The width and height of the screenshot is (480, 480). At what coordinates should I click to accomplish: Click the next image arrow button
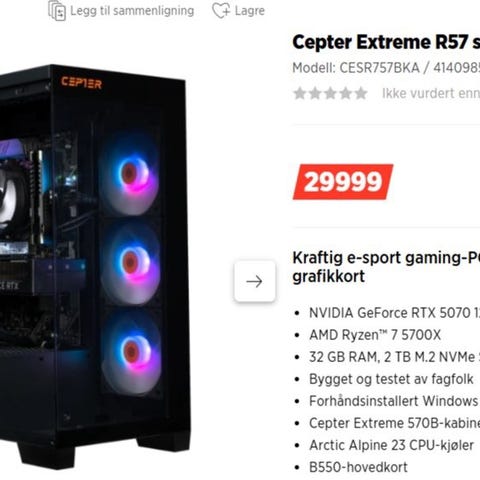click(x=255, y=281)
